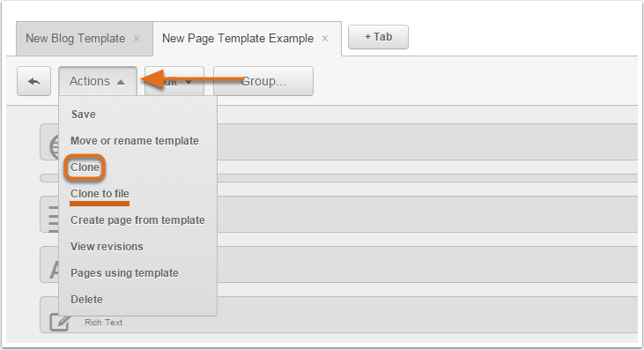Close the New Page Template Example tab
Viewport: 644px width, 350px height.
(325, 39)
